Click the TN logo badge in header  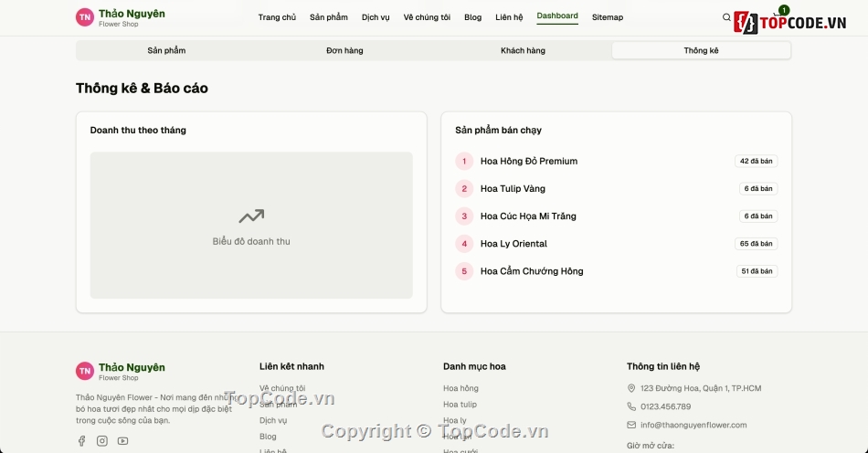coord(85,17)
